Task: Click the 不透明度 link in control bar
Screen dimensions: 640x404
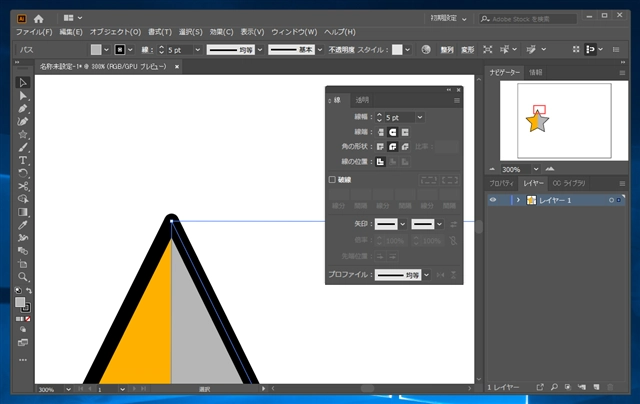Action: pyautogui.click(x=341, y=50)
